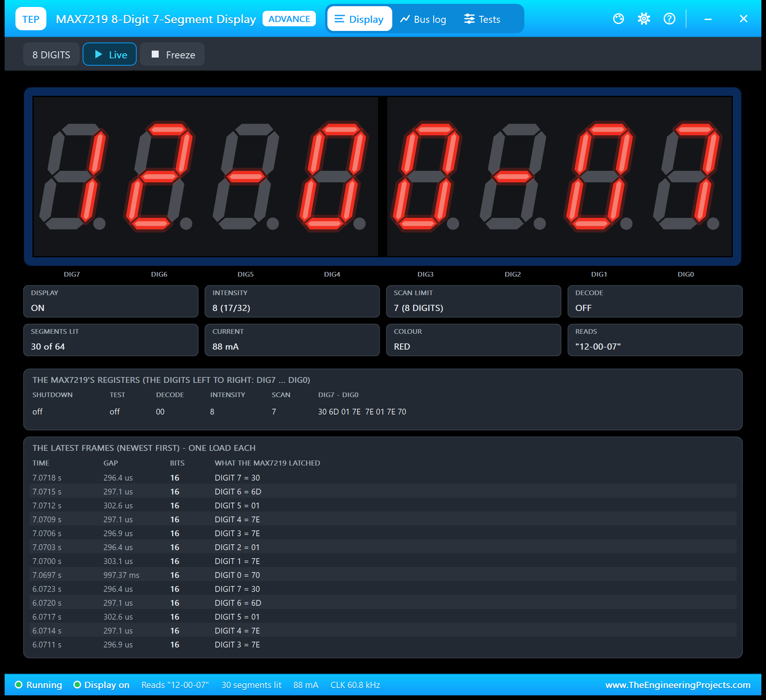This screenshot has width=766, height=700.
Task: Click the DIG5 dash digit
Action: [x=246, y=177]
